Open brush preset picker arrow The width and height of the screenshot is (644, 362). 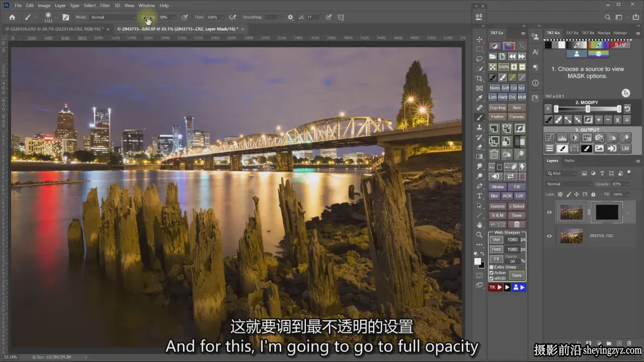56,17
